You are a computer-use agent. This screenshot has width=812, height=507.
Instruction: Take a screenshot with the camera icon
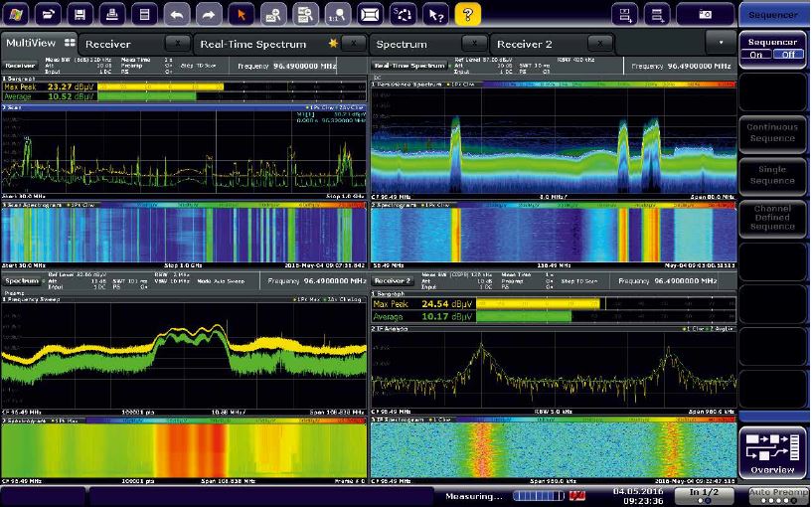click(x=705, y=14)
